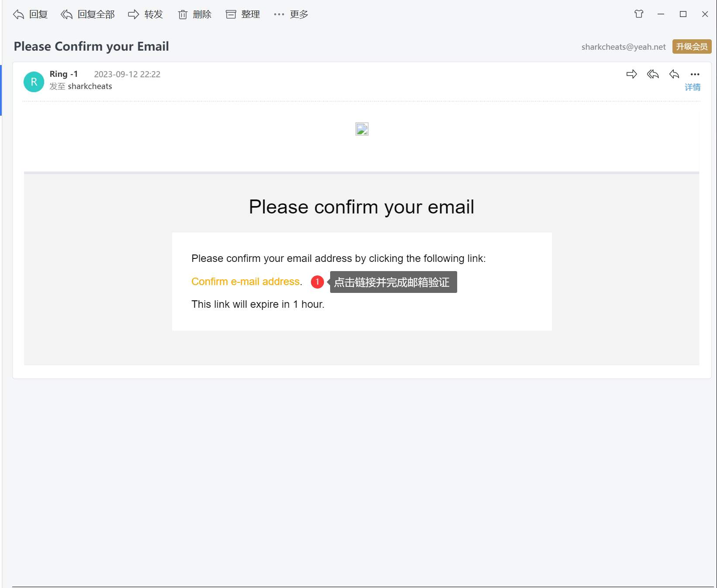Open the three-dot menu in the message header
This screenshot has width=717, height=588.
(695, 74)
